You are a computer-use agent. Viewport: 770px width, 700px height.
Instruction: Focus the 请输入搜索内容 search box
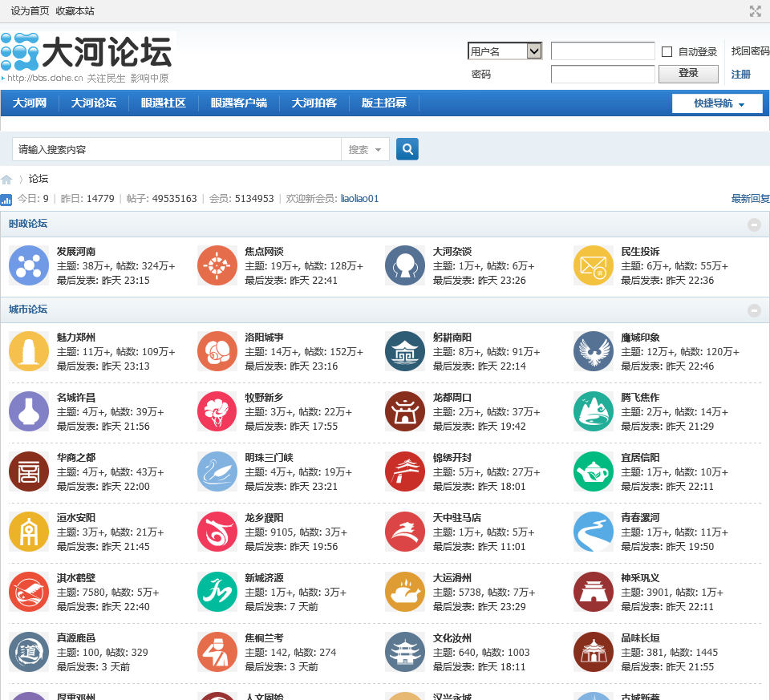click(x=176, y=149)
